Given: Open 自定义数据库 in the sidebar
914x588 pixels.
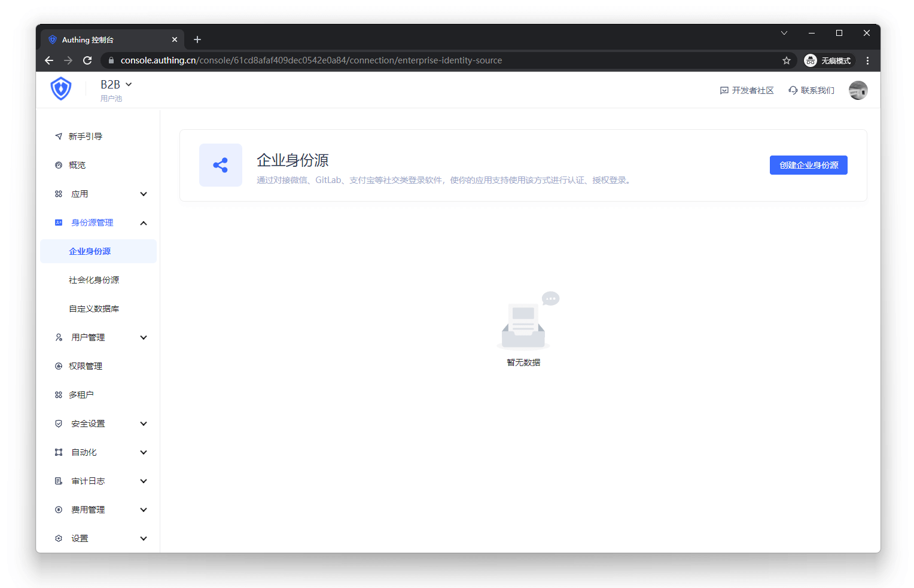Looking at the screenshot, I should tap(94, 309).
